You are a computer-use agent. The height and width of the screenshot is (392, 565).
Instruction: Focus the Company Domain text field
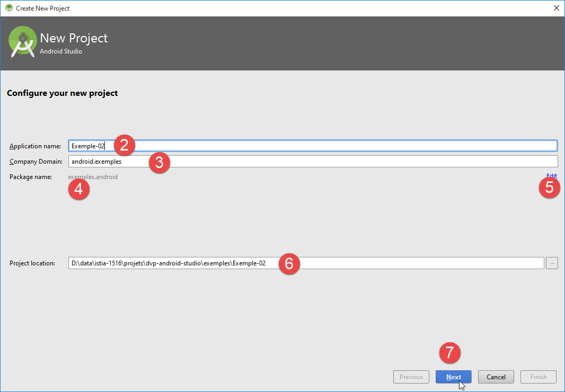coord(360,162)
